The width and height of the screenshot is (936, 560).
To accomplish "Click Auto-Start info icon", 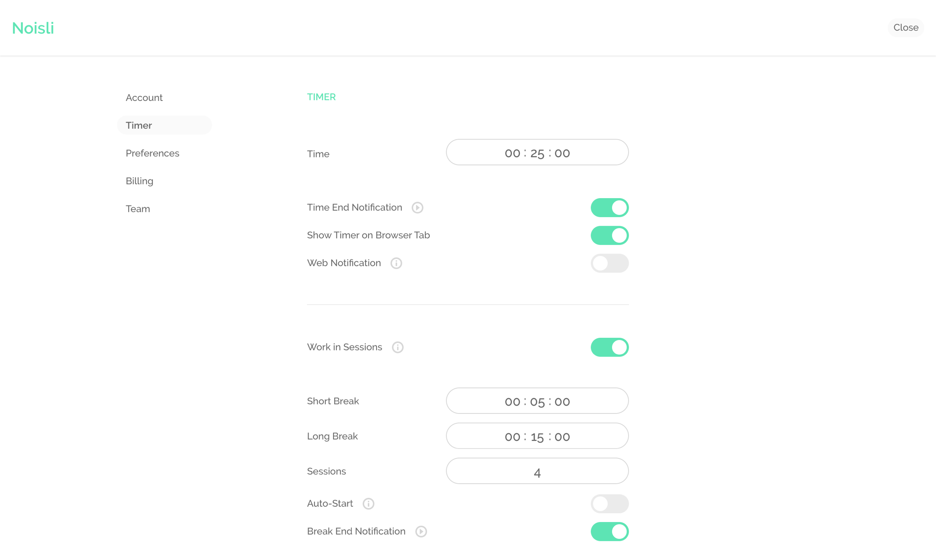I will 369,503.
